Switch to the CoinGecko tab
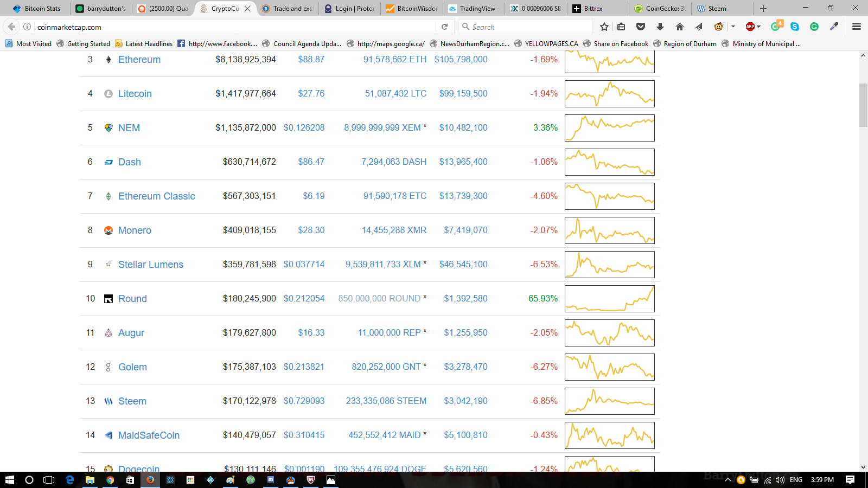 [660, 9]
